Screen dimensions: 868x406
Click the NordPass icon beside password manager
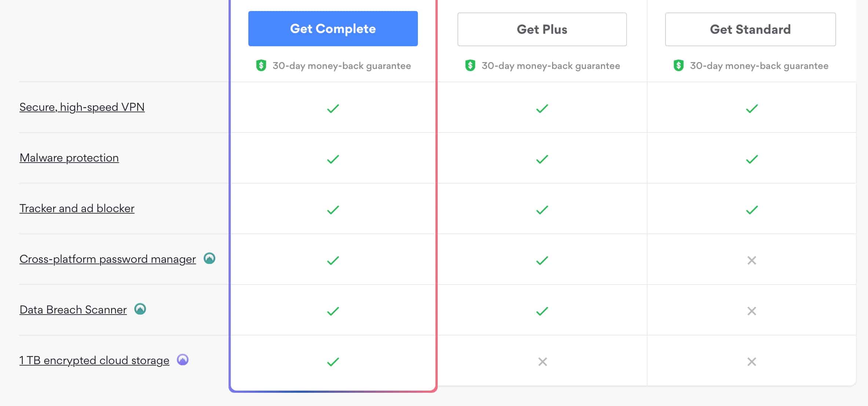[x=209, y=258]
